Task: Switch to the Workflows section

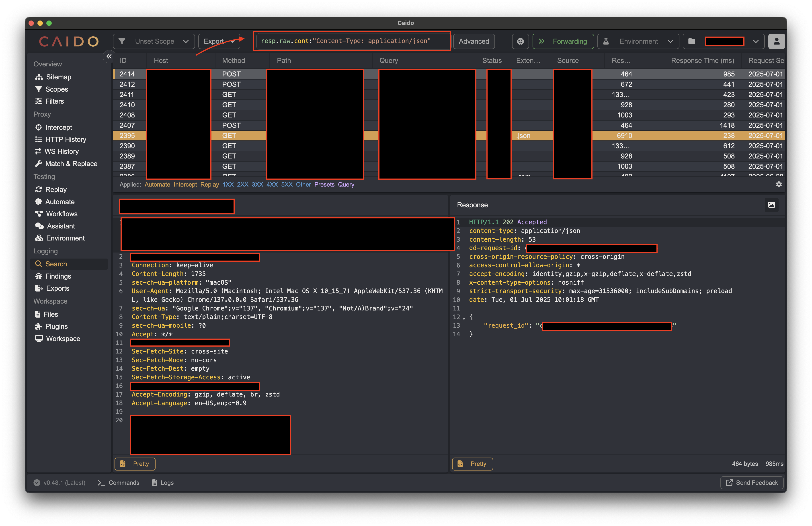Action: (62, 214)
